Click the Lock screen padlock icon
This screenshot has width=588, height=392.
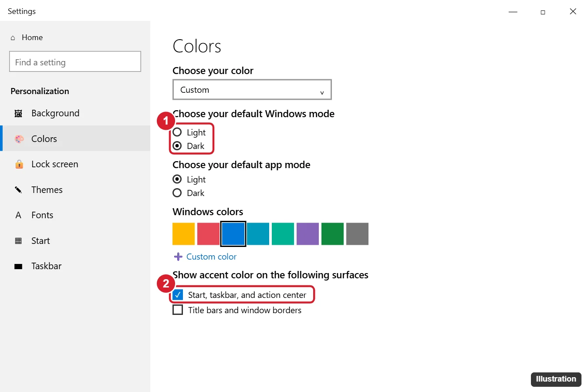point(19,164)
